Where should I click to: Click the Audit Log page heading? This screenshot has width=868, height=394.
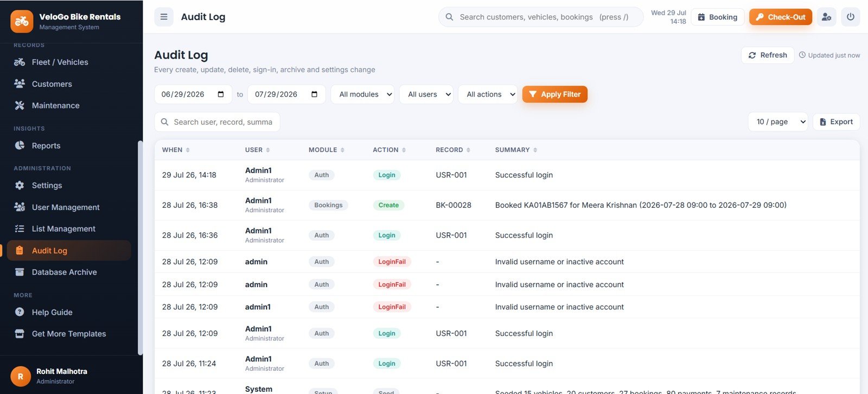(x=181, y=55)
